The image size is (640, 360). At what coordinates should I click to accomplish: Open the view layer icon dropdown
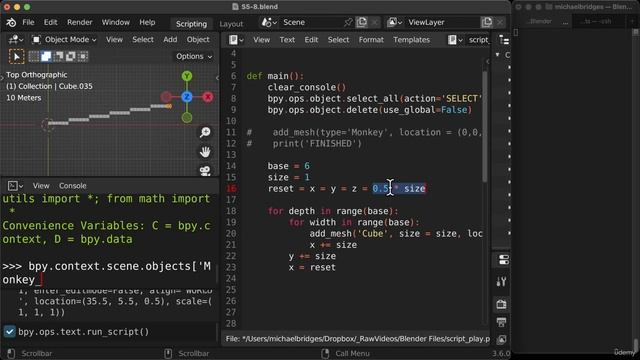[394, 22]
